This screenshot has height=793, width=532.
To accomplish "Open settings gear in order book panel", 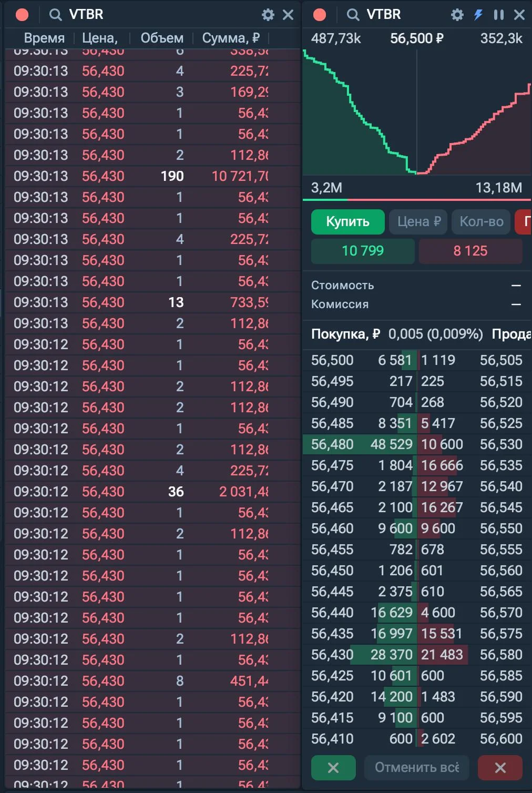I will click(x=457, y=15).
